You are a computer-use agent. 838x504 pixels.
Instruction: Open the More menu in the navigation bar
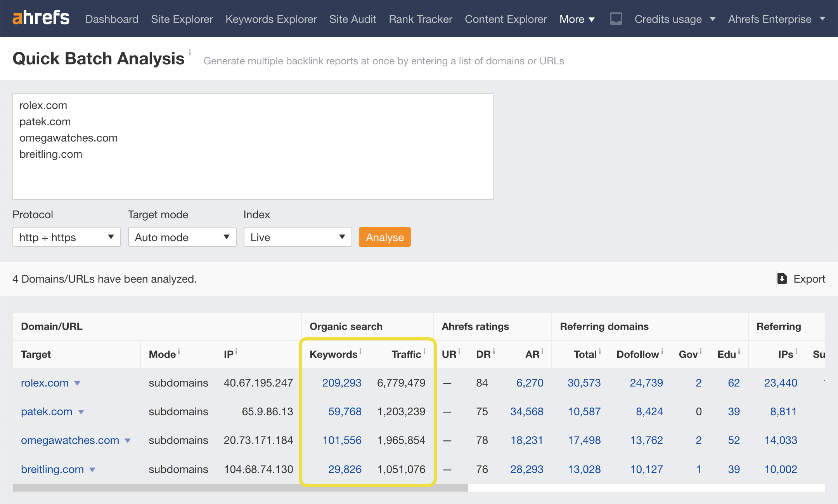click(x=577, y=19)
